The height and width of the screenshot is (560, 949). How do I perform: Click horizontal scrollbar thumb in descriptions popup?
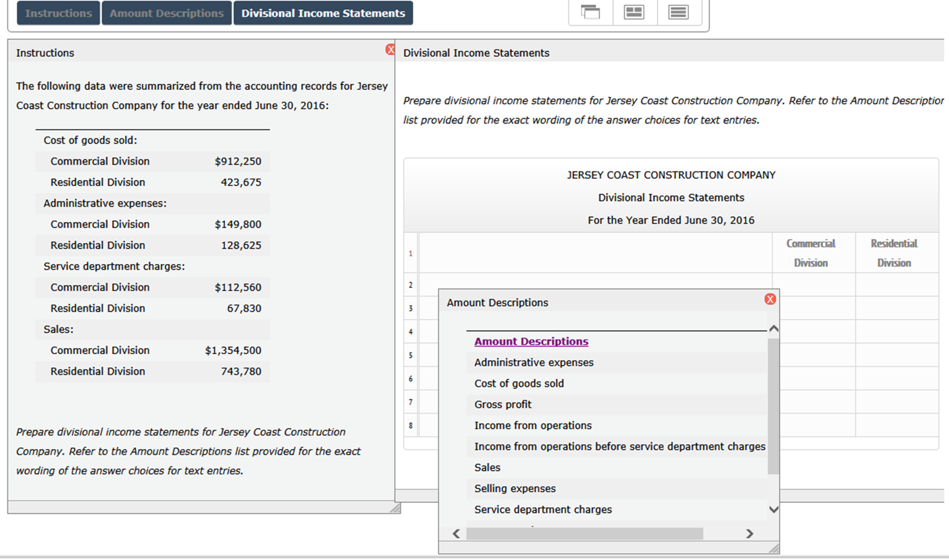pyautogui.click(x=584, y=534)
